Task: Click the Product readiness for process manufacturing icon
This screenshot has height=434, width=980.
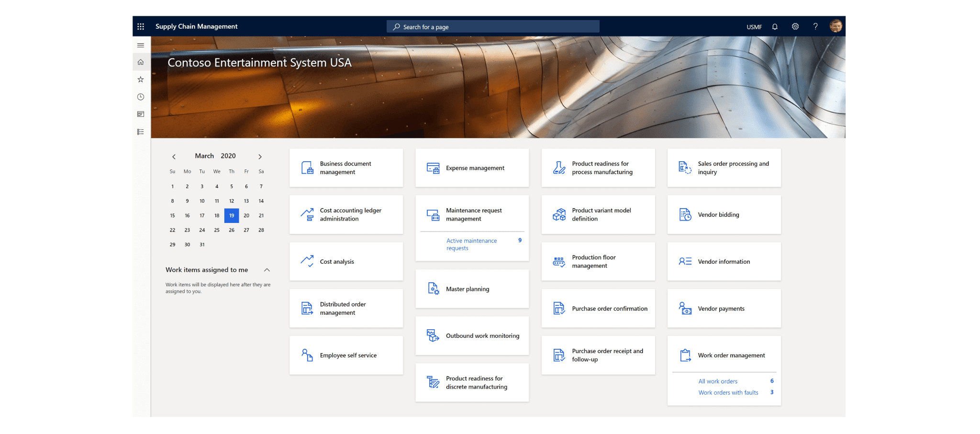Action: click(x=559, y=168)
